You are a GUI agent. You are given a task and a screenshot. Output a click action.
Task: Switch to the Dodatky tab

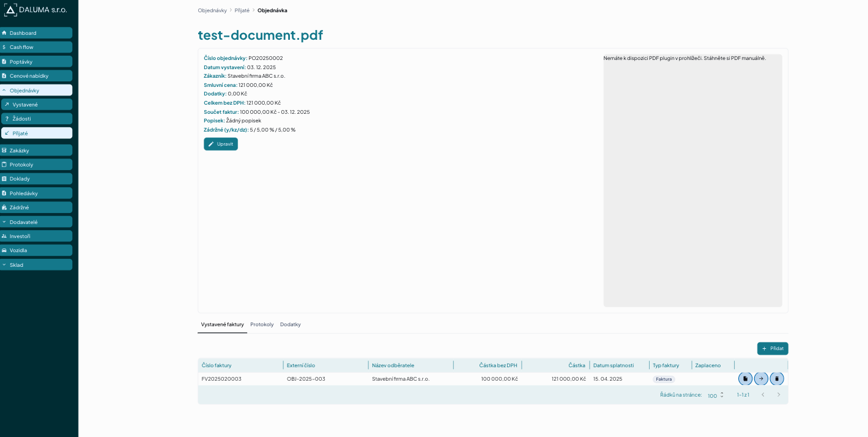291,324
